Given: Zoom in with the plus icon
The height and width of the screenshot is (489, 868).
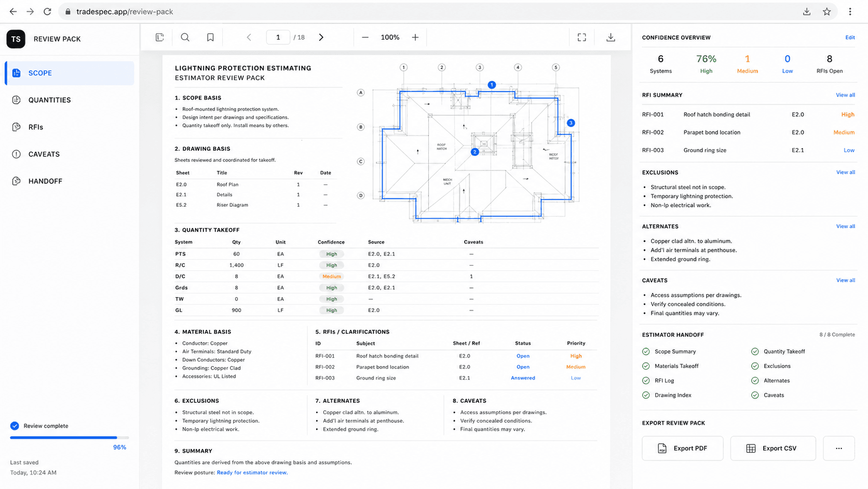Looking at the screenshot, I should (415, 37).
